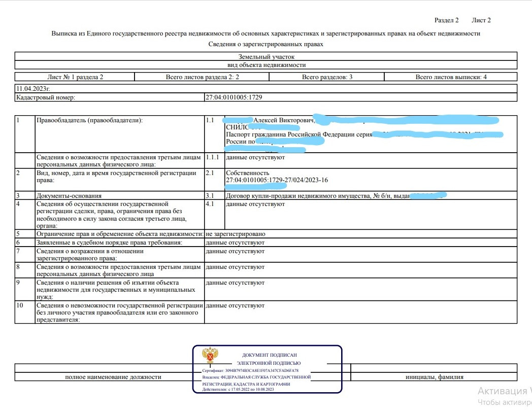Click 'Сведения о наличии решения об изъятии' label
Viewport: 532px width, 413px height.
pyautogui.click(x=116, y=290)
